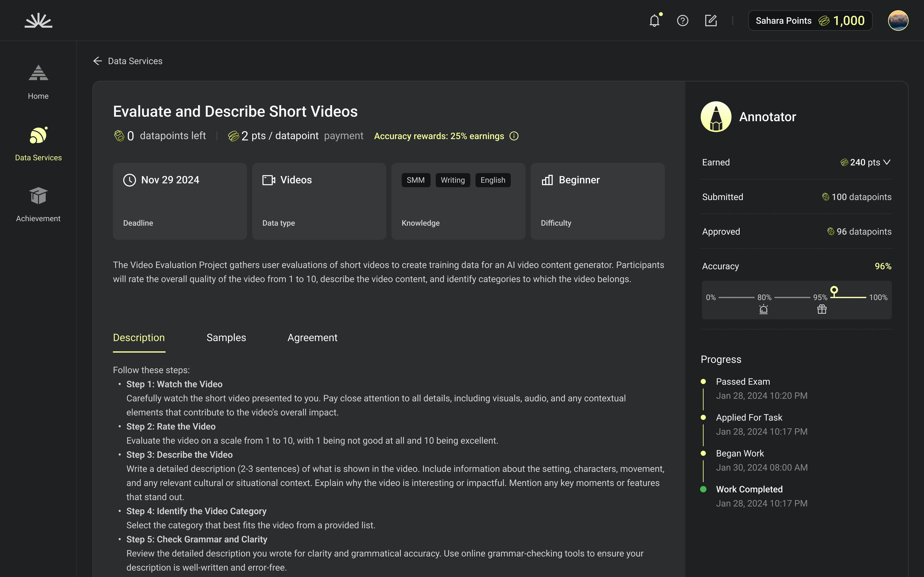The image size is (924, 577).
Task: Select the Description tab
Action: click(x=139, y=338)
